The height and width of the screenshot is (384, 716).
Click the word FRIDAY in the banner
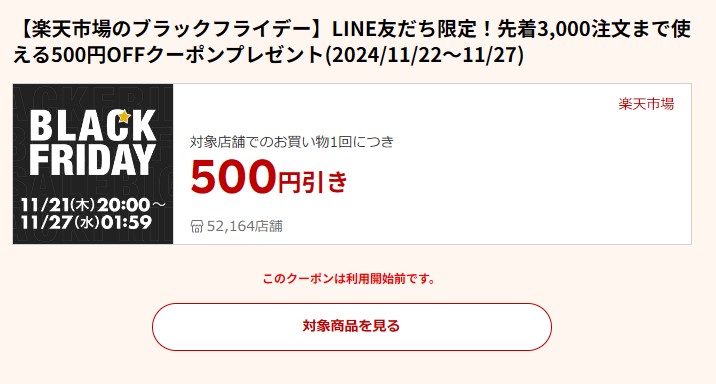pos(93,159)
